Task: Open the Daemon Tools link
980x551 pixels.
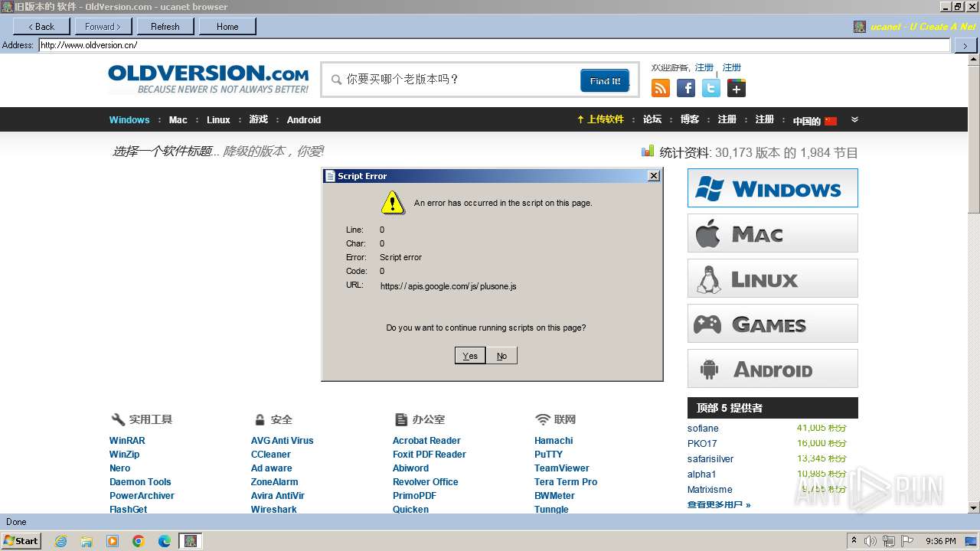Action: point(140,482)
